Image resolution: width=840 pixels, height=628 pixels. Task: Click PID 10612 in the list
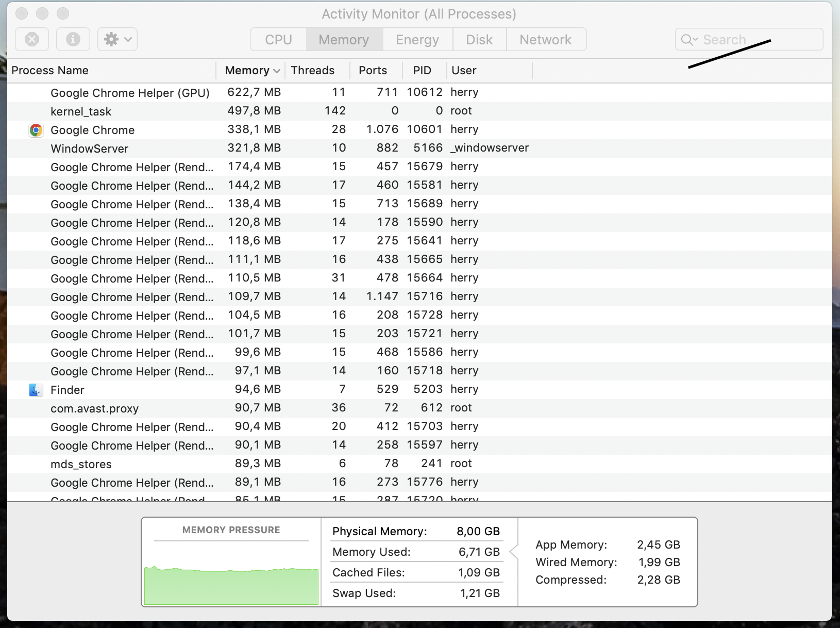[425, 92]
